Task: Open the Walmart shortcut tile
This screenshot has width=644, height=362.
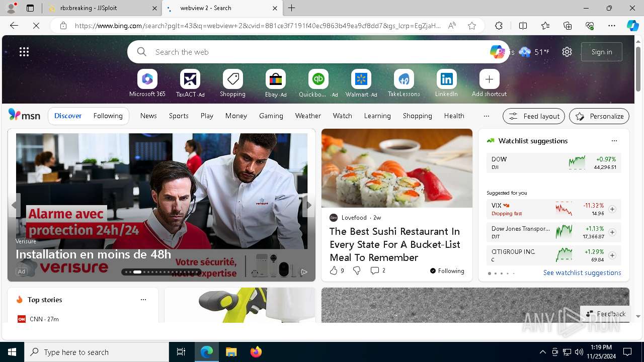Action: coord(361,83)
